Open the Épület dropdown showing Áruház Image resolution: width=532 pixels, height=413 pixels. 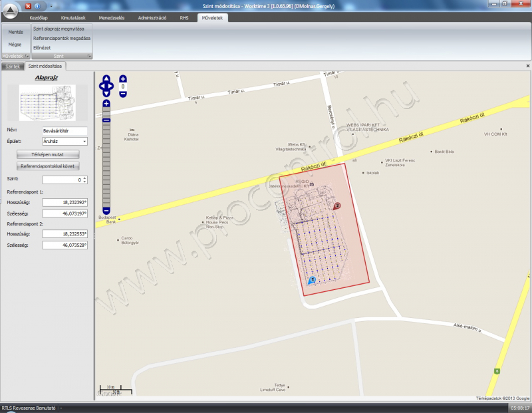[65, 141]
